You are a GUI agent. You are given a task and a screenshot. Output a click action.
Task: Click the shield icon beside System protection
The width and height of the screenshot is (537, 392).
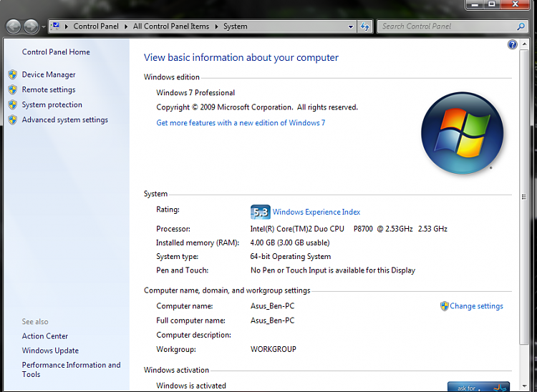point(13,104)
